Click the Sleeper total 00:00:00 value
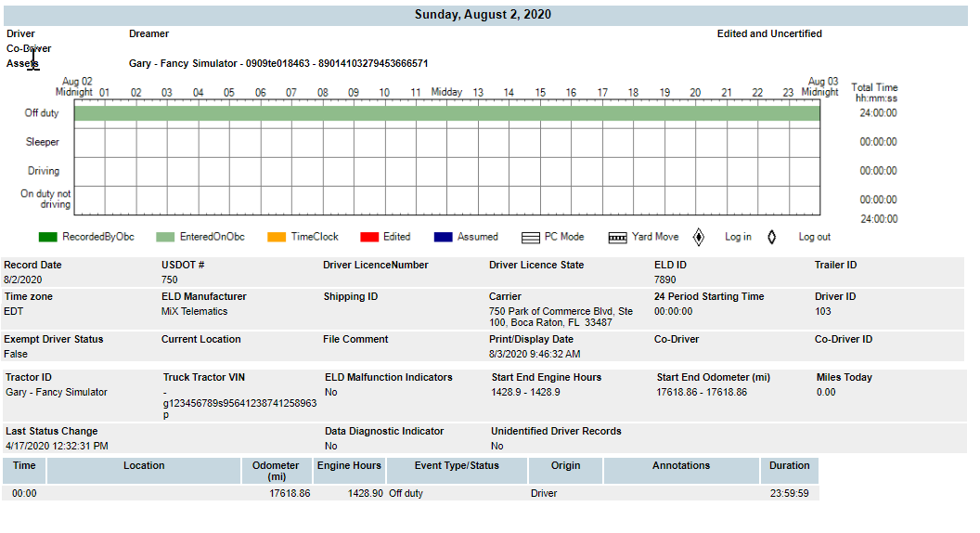980x533 pixels. tap(878, 142)
